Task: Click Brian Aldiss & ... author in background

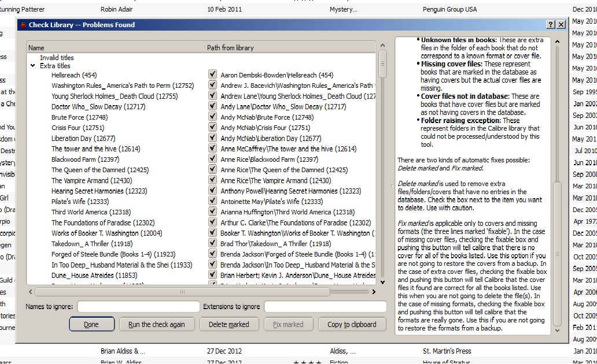Action: (123, 351)
